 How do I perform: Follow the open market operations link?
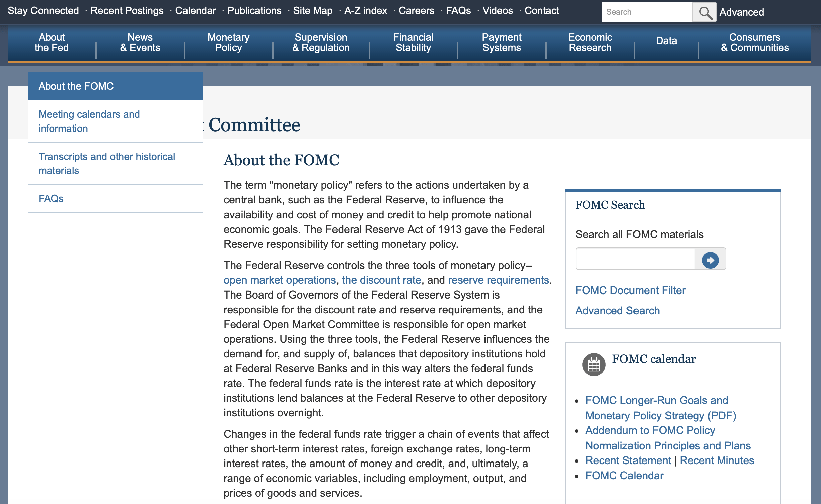coord(280,280)
